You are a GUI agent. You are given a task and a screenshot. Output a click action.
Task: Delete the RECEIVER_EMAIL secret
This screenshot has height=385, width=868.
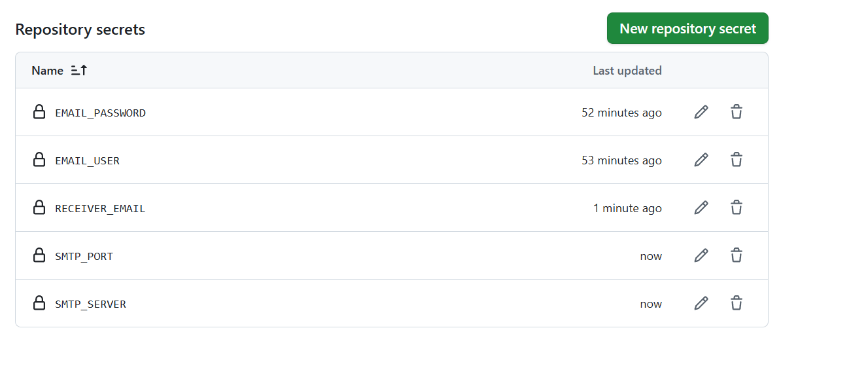pos(737,208)
